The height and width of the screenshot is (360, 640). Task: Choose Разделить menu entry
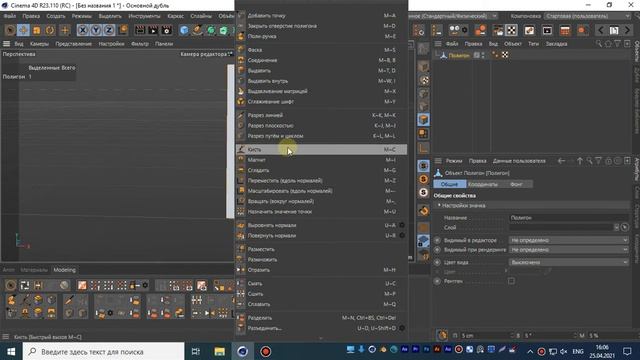coord(321,318)
